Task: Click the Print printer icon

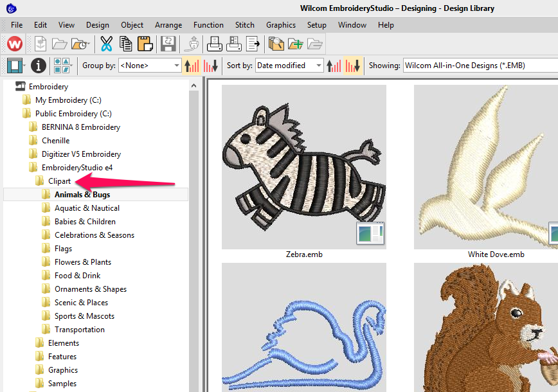Action: coord(214,44)
